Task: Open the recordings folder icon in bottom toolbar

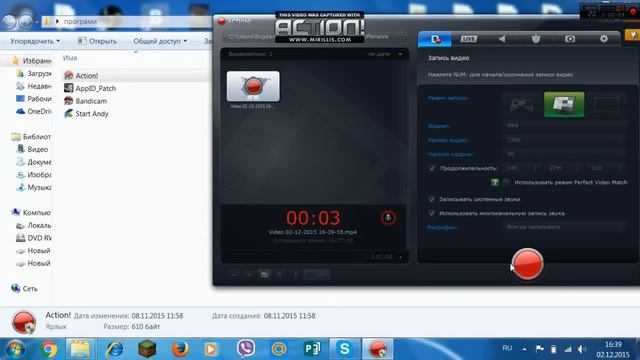Action: (x=264, y=274)
